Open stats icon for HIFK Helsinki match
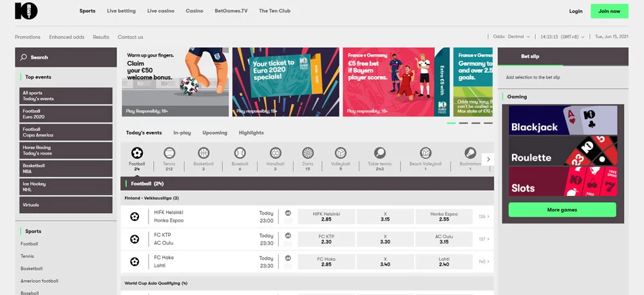The image size is (644, 295). coord(288,213)
